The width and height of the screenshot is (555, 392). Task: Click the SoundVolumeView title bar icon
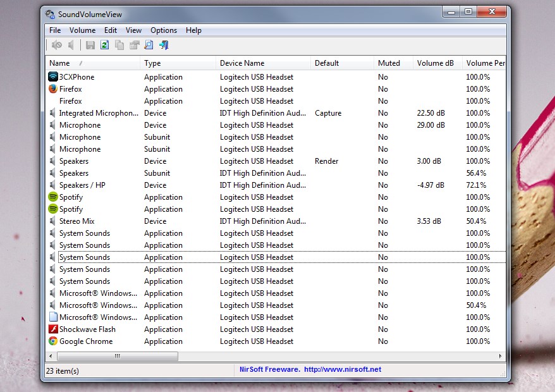click(x=50, y=14)
